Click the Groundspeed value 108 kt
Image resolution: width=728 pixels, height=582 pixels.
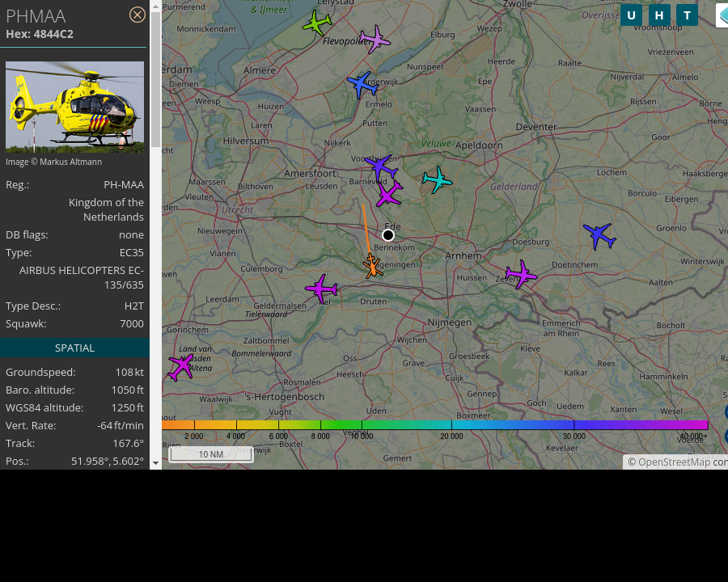pos(129,372)
